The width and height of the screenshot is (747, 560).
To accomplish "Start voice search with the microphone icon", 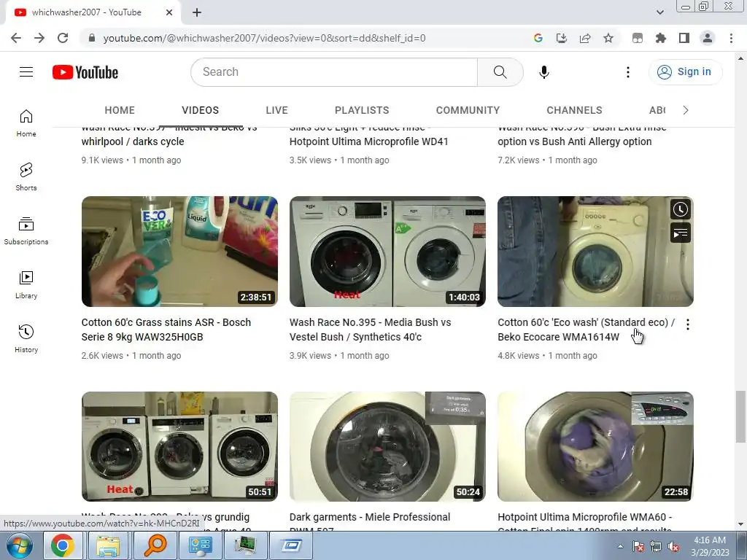I will 543,72.
